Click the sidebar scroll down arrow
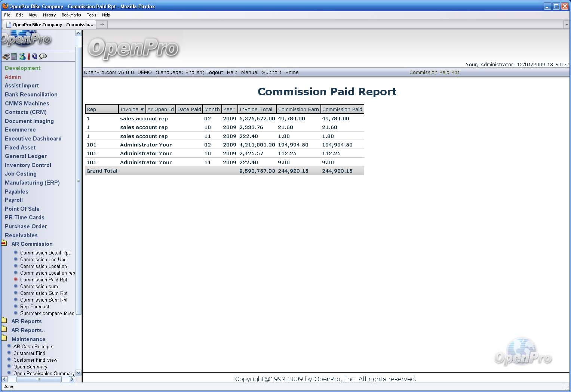Image resolution: width=571 pixels, height=392 pixels. (x=78, y=373)
